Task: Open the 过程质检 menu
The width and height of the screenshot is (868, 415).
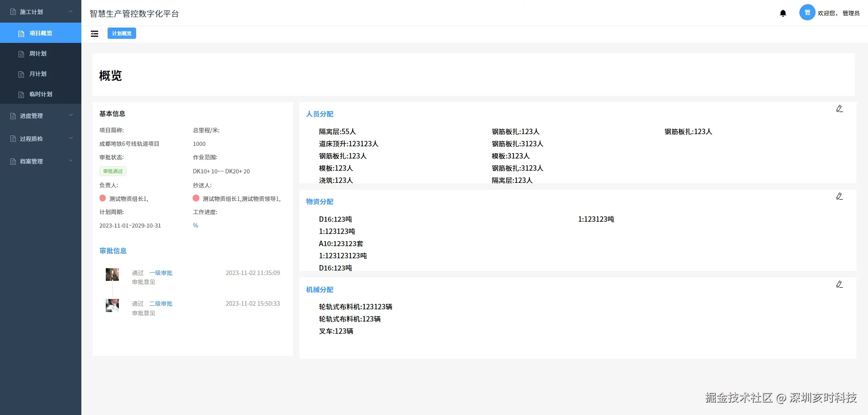Action: coord(41,139)
